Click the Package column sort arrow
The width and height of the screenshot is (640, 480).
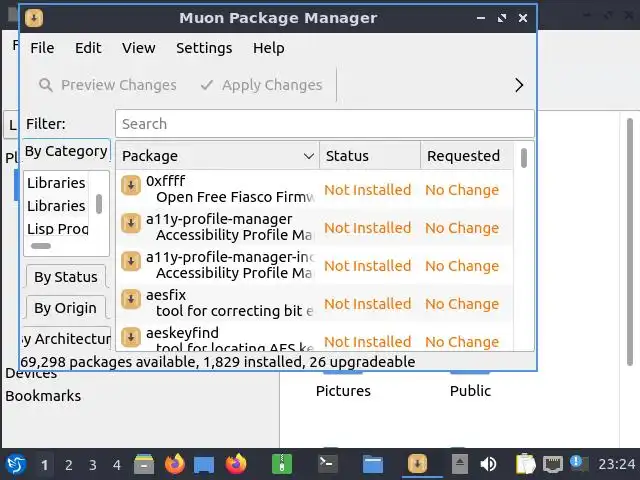[x=309, y=156]
